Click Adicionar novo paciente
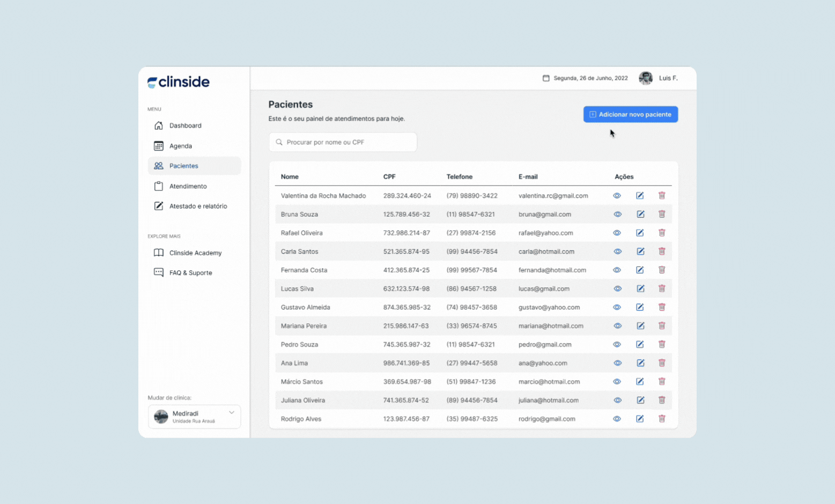Image resolution: width=835 pixels, height=504 pixels. (x=630, y=114)
